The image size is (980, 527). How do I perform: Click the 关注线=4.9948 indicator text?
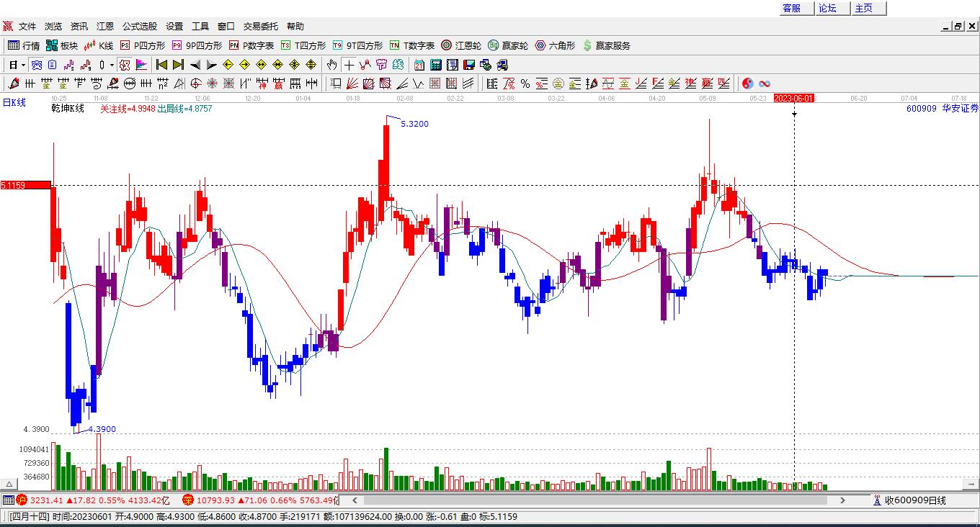pos(128,109)
